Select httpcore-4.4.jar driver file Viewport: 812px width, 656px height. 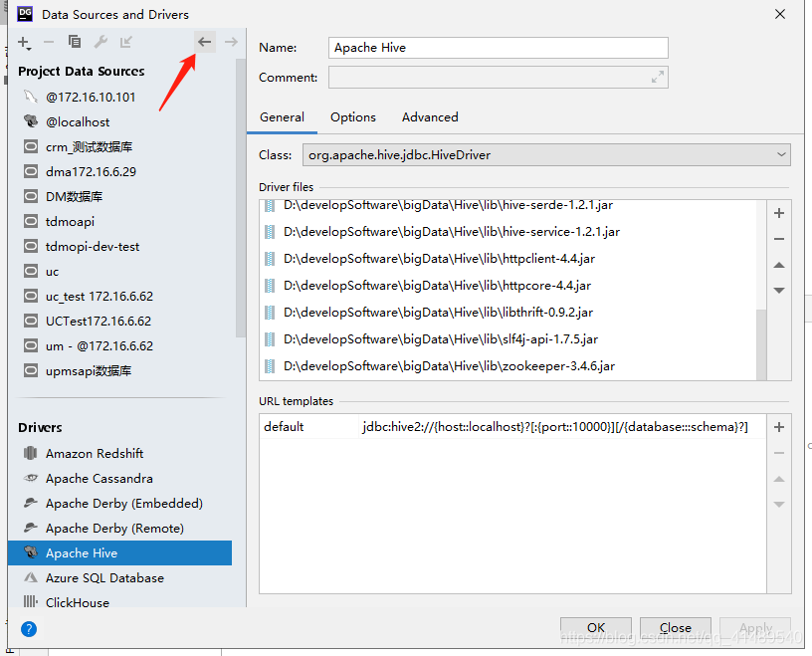[507, 286]
